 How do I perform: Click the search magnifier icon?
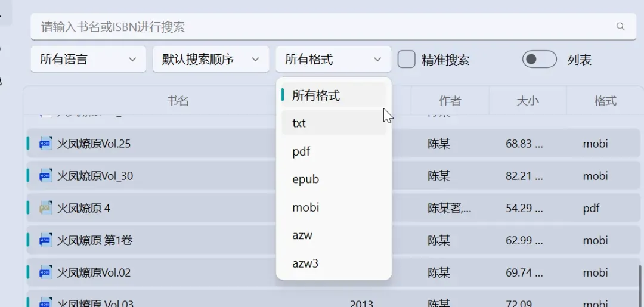pyautogui.click(x=620, y=27)
